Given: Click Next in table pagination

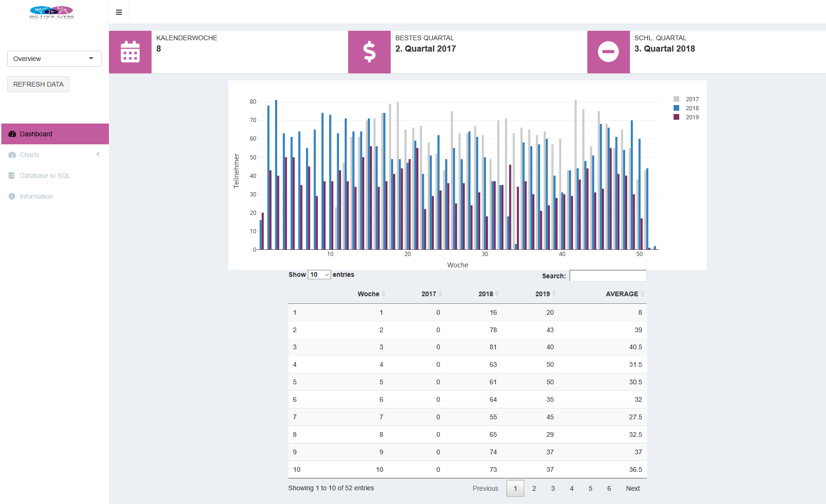Looking at the screenshot, I should [x=633, y=488].
